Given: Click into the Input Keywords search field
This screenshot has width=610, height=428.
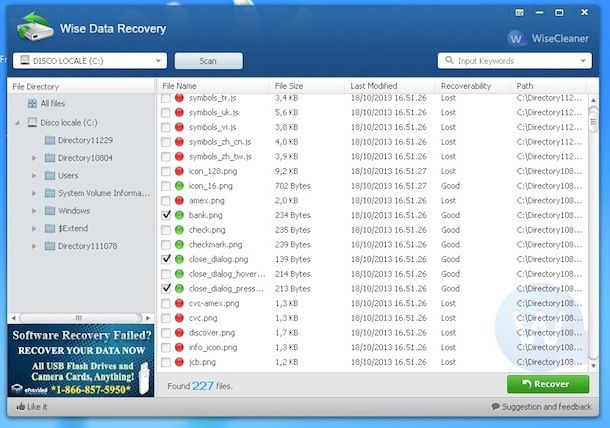Looking at the screenshot, I should coord(515,61).
